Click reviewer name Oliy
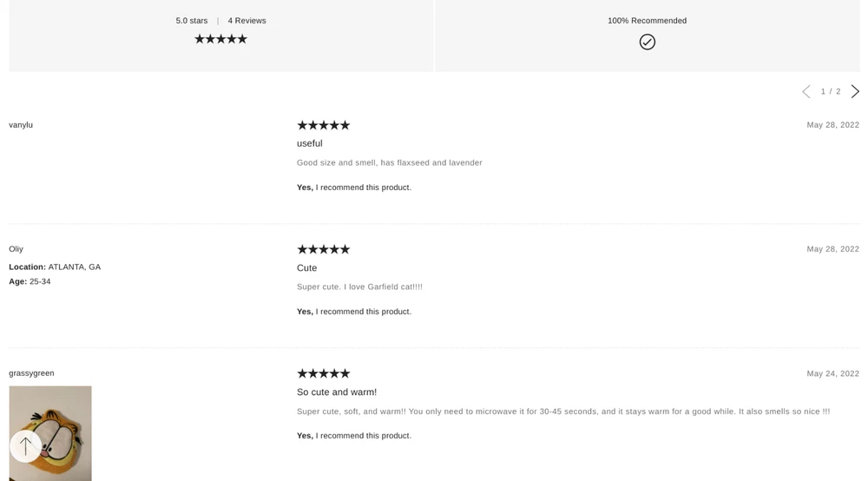Screen dimensions: 868x481 tap(16, 249)
